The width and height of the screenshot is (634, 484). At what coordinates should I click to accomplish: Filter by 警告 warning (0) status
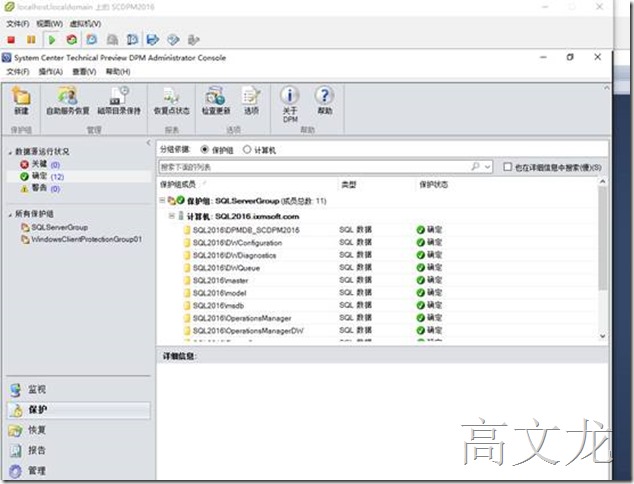coord(40,188)
